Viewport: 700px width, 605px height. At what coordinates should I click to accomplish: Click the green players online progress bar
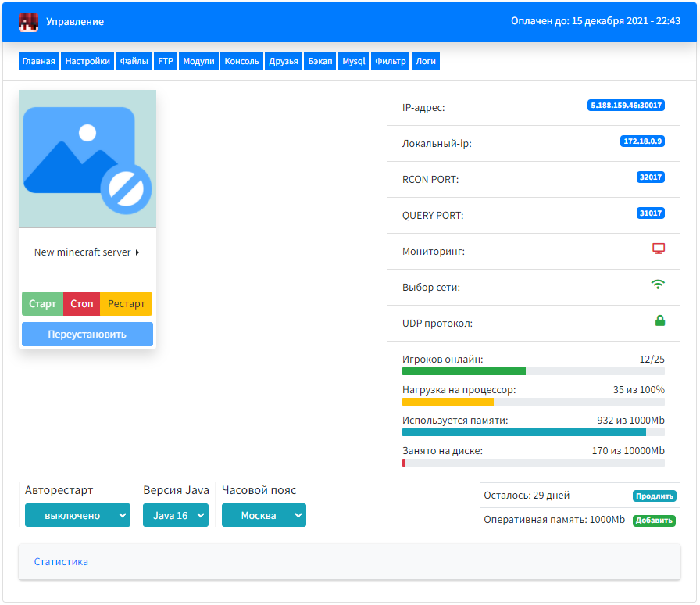pyautogui.click(x=464, y=371)
